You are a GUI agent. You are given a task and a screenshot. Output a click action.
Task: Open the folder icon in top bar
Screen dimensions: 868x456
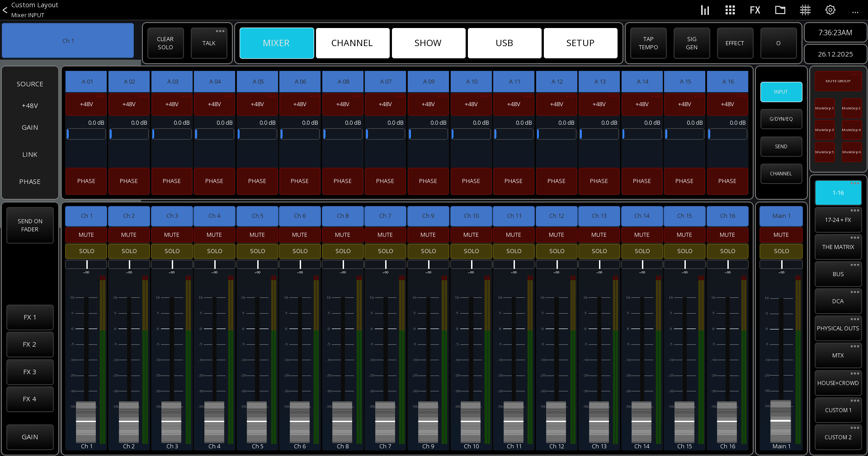(780, 10)
